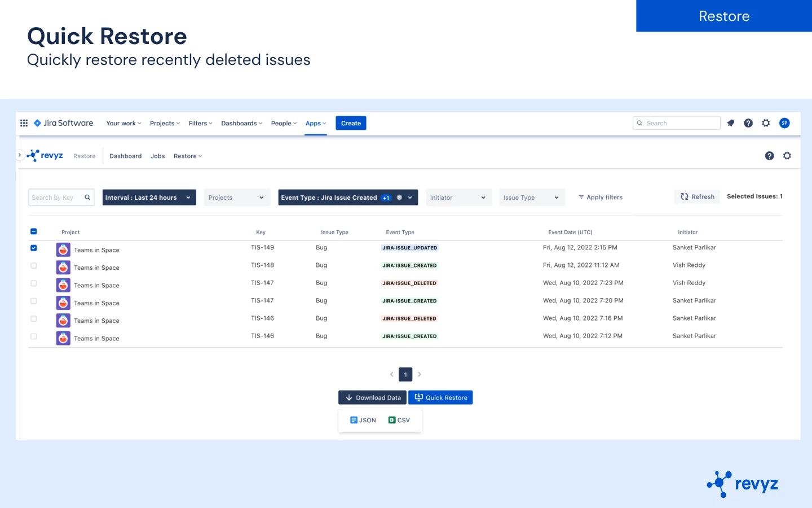Viewport: 812px width, 508px height.
Task: Open the Filters menu
Action: pyautogui.click(x=200, y=123)
